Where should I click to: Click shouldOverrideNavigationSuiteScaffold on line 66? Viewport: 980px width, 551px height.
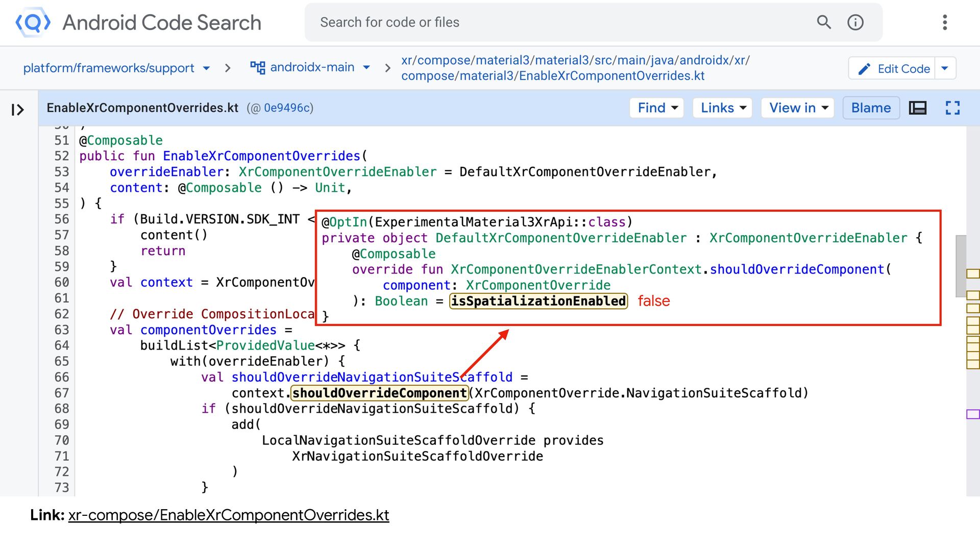[x=372, y=377]
